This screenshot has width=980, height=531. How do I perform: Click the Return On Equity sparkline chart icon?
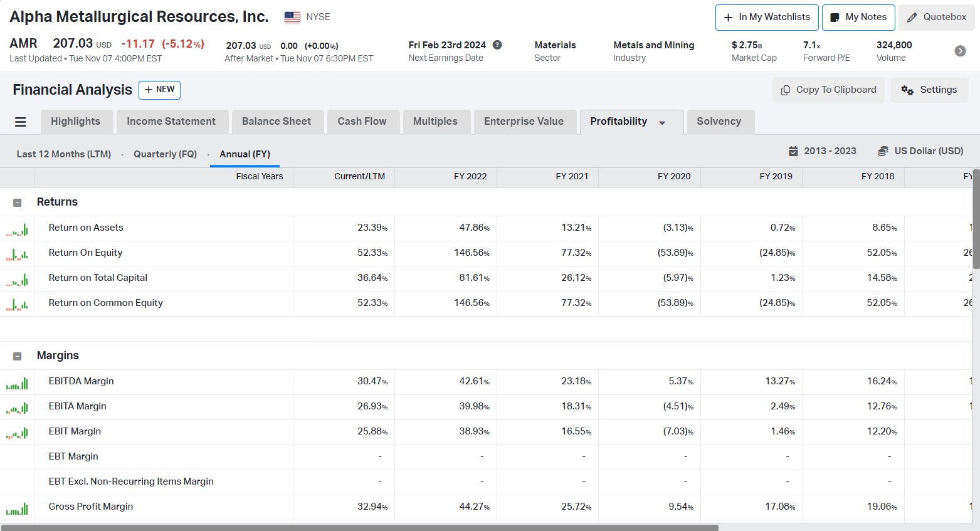17,255
